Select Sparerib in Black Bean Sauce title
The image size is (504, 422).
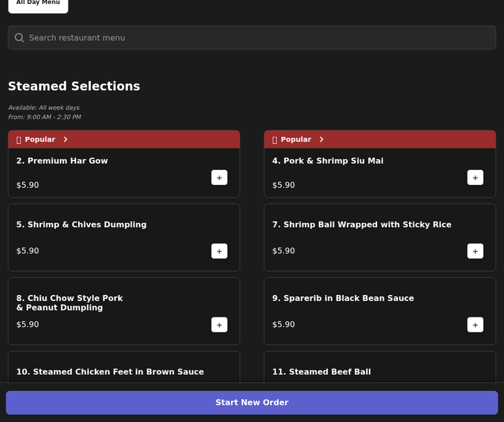[x=343, y=298]
